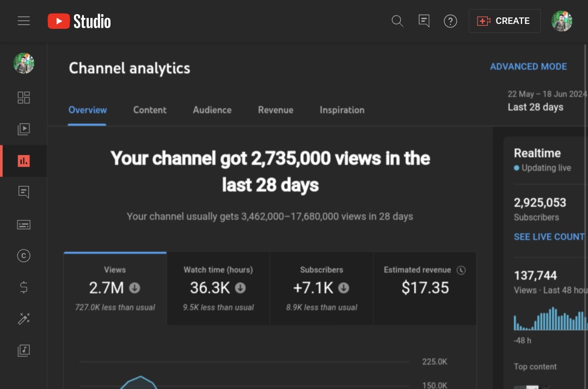Click the SEE LIVE COUNT link
This screenshot has width=588, height=389.
(549, 237)
